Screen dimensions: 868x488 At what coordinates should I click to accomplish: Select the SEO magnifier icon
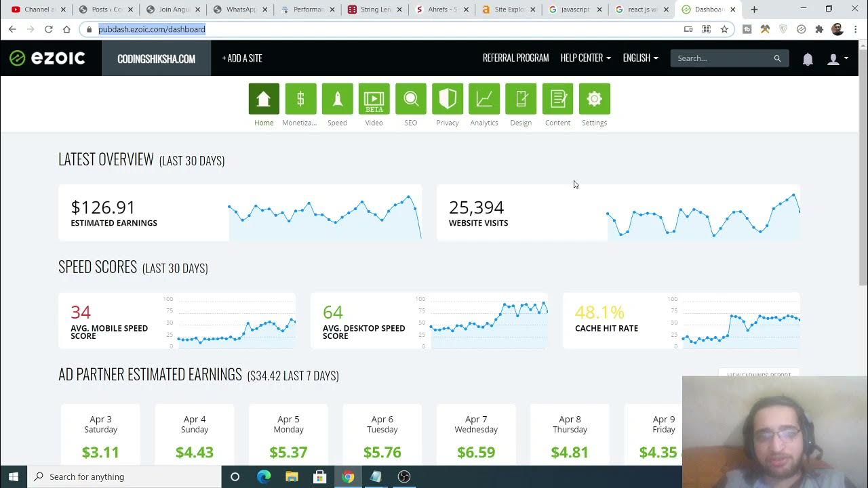point(411,99)
